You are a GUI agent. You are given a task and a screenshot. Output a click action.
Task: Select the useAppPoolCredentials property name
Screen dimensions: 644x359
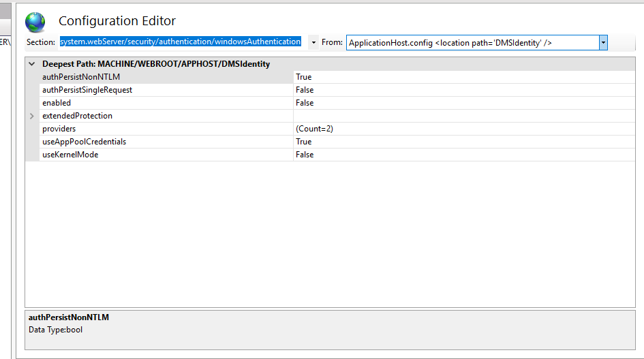pos(84,142)
